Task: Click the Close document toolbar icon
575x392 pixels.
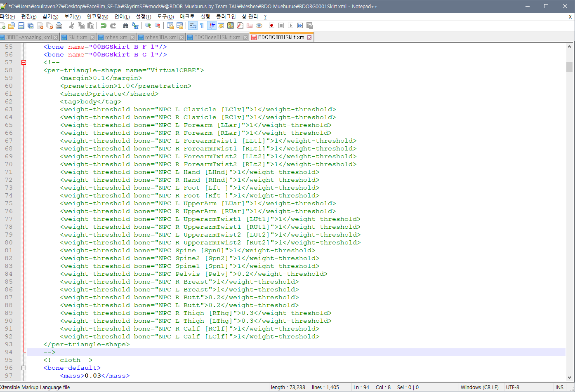Action: pos(40,26)
